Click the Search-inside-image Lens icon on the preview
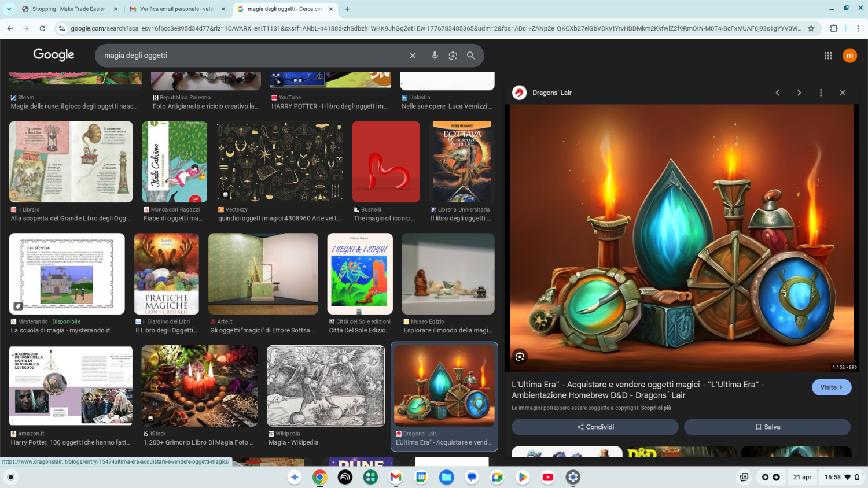Viewport: 868px width, 488px height. point(520,357)
